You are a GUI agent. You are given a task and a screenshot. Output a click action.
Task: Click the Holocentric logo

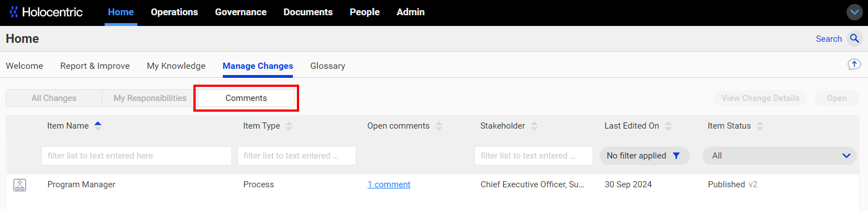[46, 12]
